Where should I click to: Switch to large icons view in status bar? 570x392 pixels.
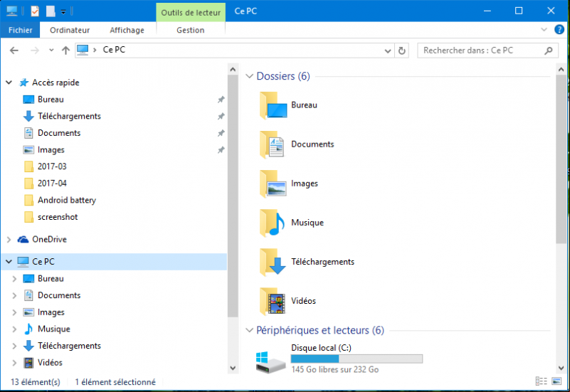click(x=556, y=381)
